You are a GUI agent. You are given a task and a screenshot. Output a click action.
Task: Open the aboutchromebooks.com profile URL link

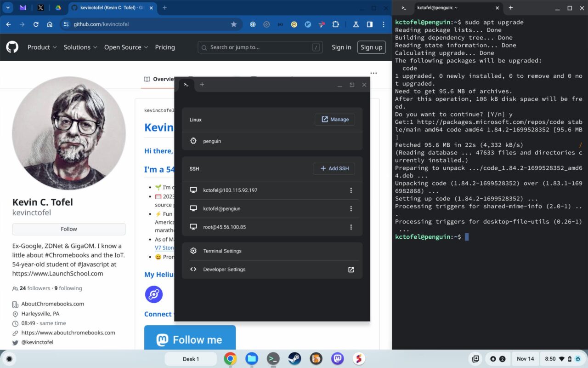click(68, 333)
